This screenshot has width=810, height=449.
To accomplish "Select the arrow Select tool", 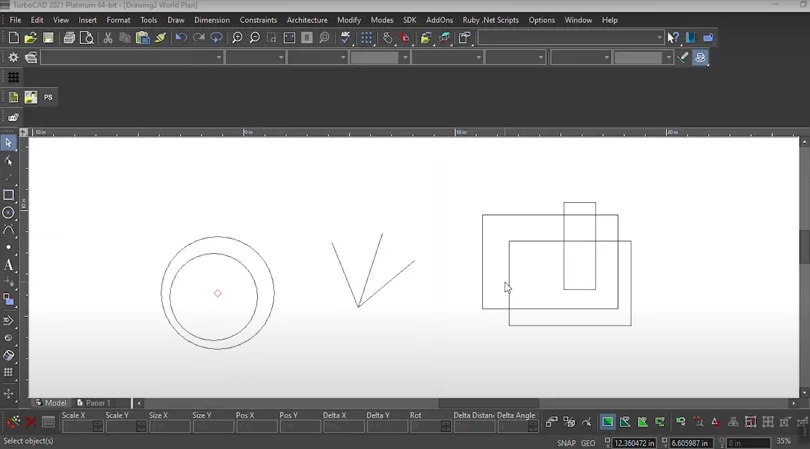I will tap(9, 144).
